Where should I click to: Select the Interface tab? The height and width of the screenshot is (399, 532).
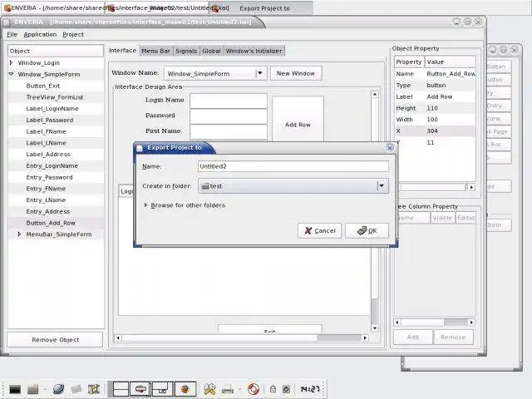[x=122, y=51]
